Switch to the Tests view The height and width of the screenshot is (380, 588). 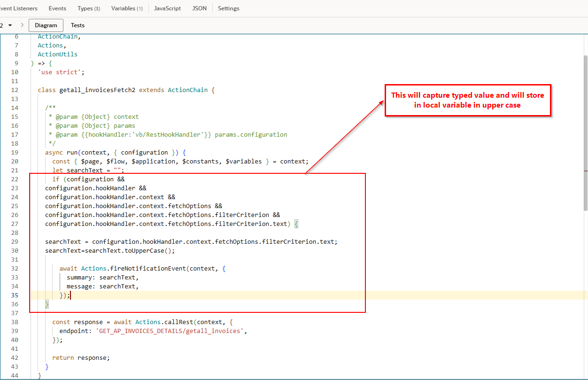point(77,25)
